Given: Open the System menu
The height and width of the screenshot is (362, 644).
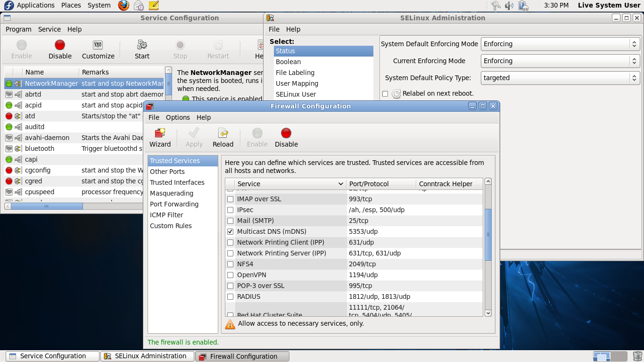Looking at the screenshot, I should (99, 5).
